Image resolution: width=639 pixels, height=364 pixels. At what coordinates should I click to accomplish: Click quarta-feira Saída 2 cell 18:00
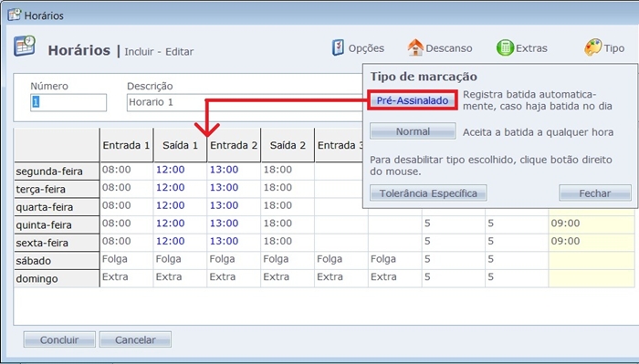pos(288,206)
